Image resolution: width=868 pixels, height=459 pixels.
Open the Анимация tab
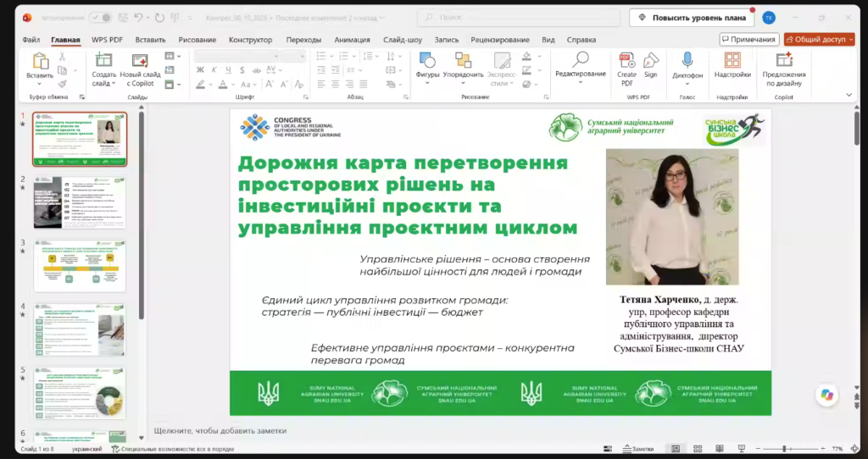coord(352,40)
